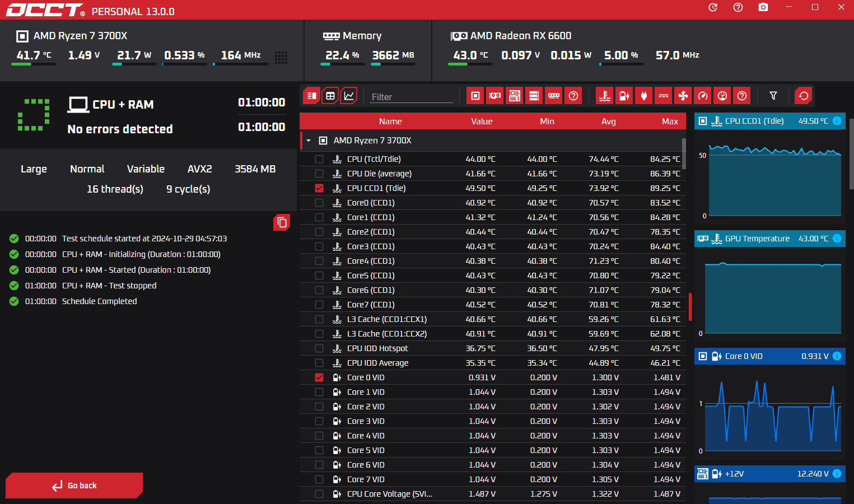Check the CPU IOD Hotspot checkbox
The width and height of the screenshot is (854, 504).
(x=319, y=348)
